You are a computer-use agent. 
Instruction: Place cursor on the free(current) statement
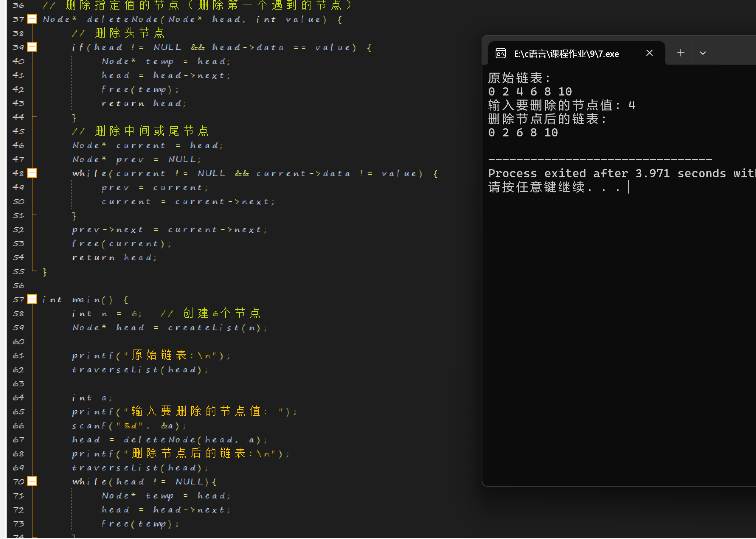pos(122,244)
